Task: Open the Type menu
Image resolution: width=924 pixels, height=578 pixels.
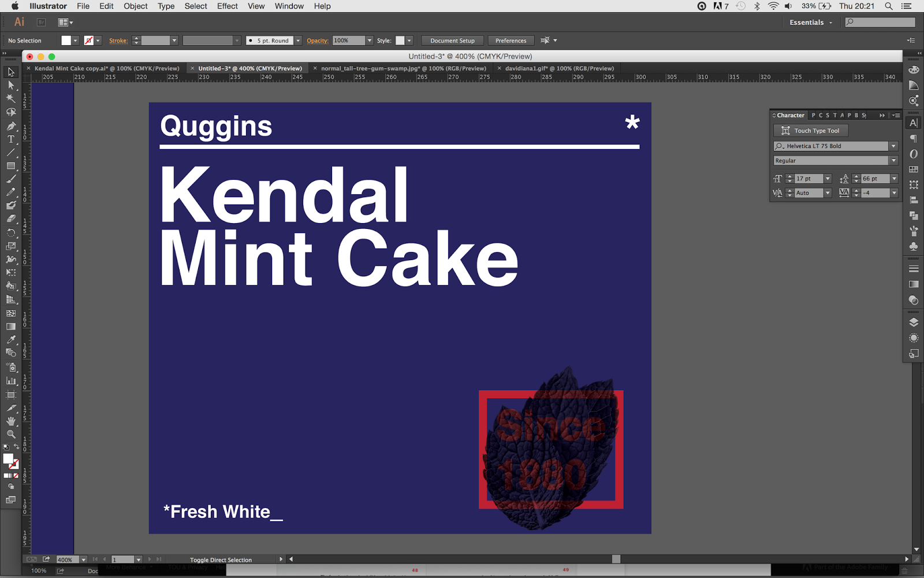Action: point(166,6)
